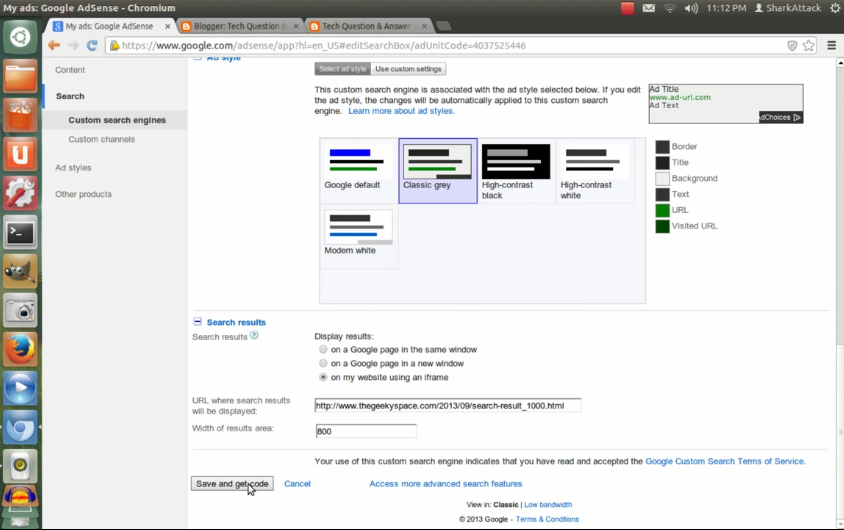844x530 pixels.
Task: Open the Files manager in launcher
Action: click(20, 76)
